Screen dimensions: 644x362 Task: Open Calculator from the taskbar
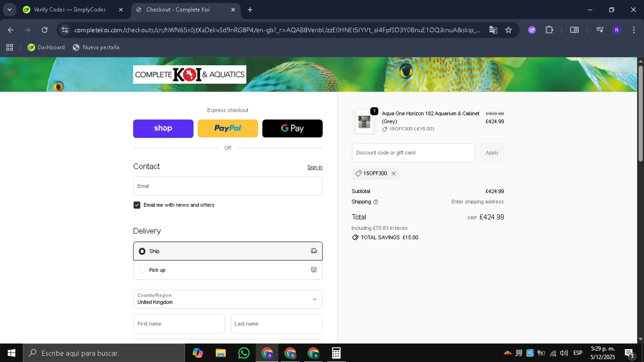click(x=336, y=353)
